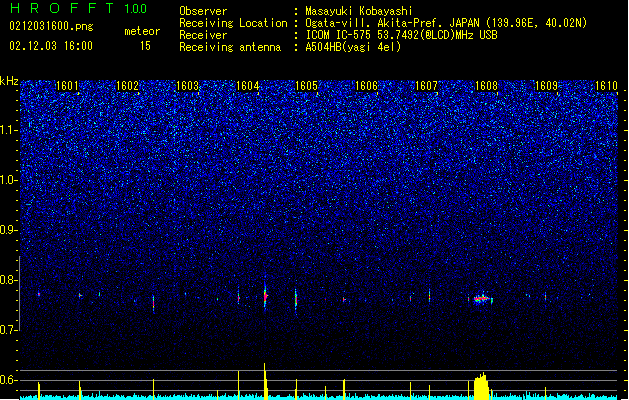Click the HROFFT 1.0.0 title text
Viewport: 629px width, 400px height.
[x=78, y=8]
